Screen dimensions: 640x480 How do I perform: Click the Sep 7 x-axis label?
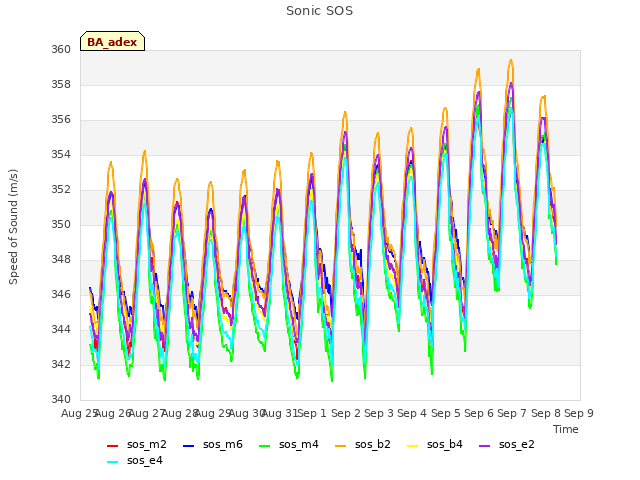512,413
